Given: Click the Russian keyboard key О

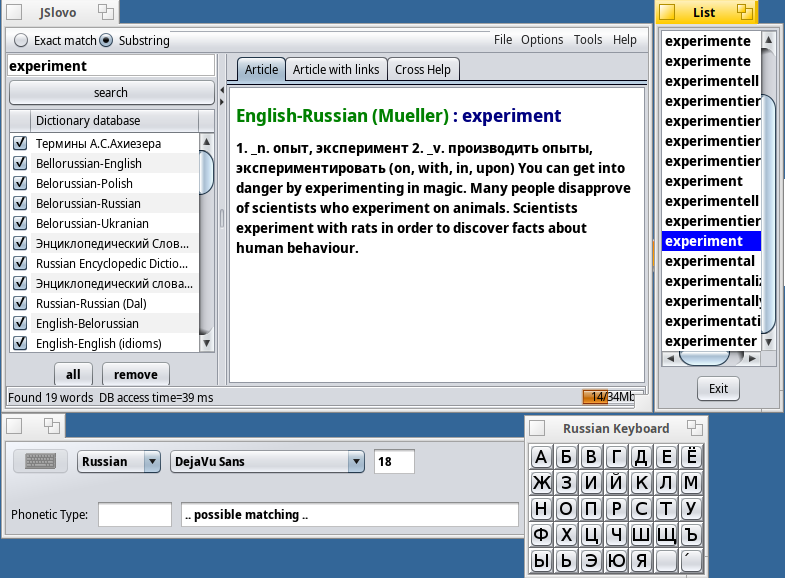Looking at the screenshot, I should click(x=566, y=509).
